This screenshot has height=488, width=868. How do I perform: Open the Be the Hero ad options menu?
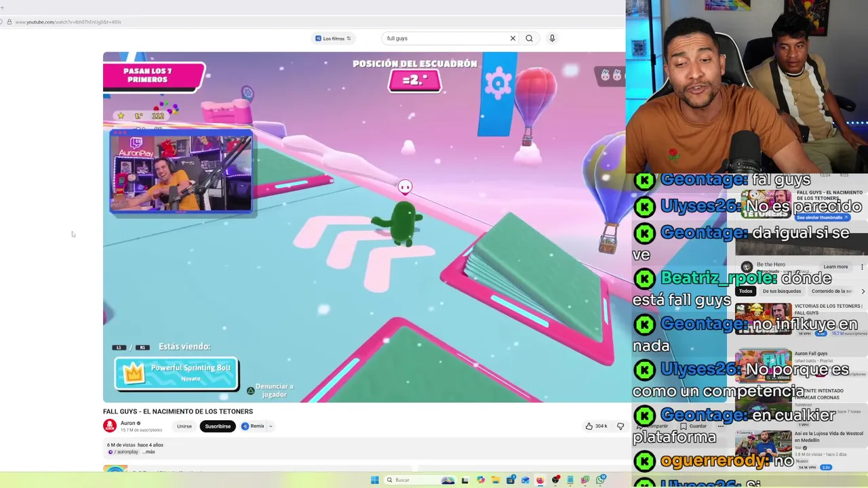(x=862, y=267)
